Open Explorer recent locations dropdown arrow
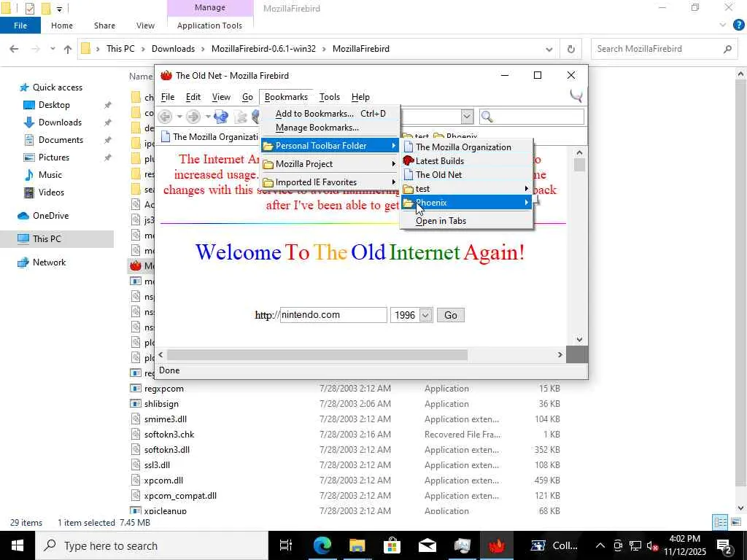 (x=53, y=49)
